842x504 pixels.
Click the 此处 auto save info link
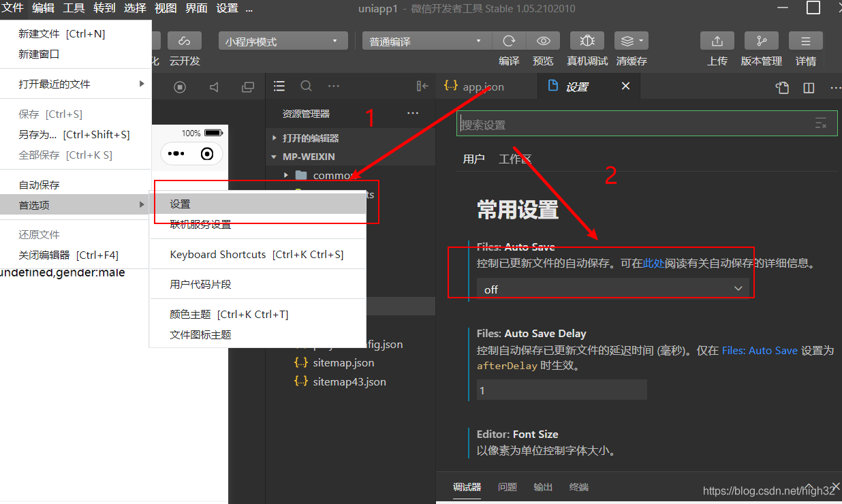653,263
